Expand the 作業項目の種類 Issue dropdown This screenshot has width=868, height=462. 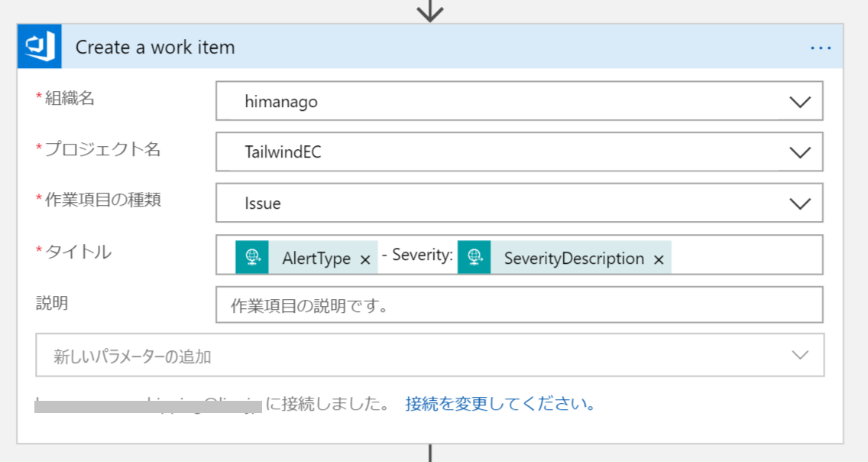click(800, 203)
